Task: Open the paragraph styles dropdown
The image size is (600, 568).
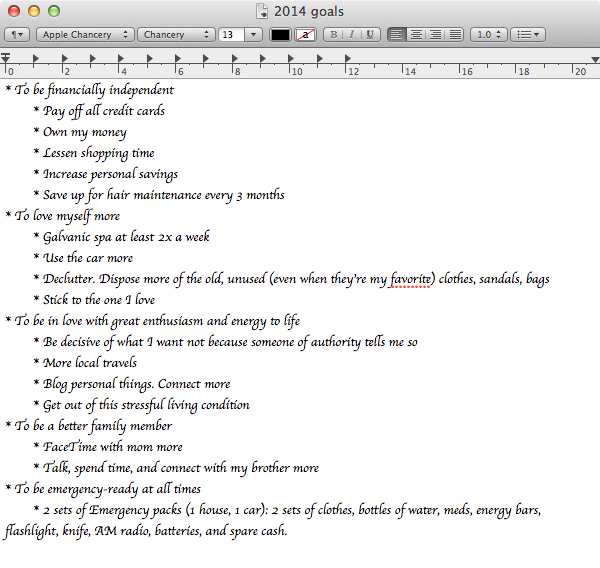Action: point(16,34)
